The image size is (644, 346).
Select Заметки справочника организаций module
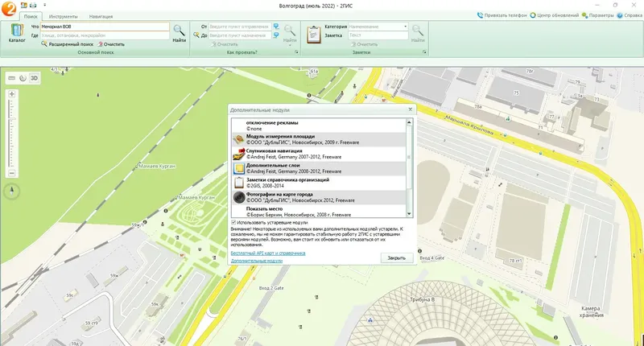click(318, 183)
